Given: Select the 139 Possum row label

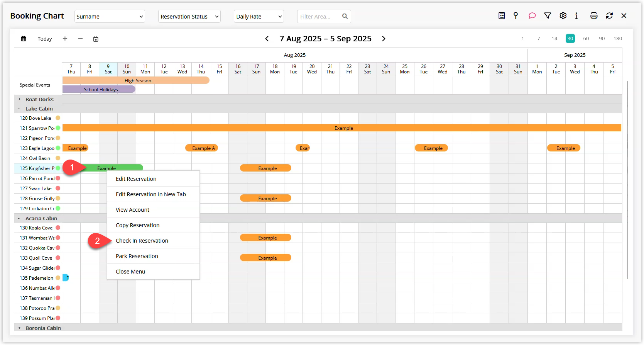Looking at the screenshot, I should pyautogui.click(x=37, y=318).
